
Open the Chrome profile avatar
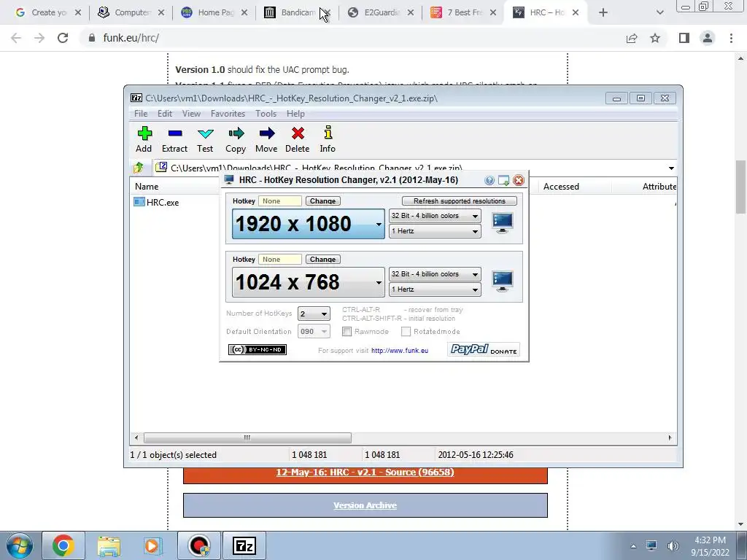[708, 38]
